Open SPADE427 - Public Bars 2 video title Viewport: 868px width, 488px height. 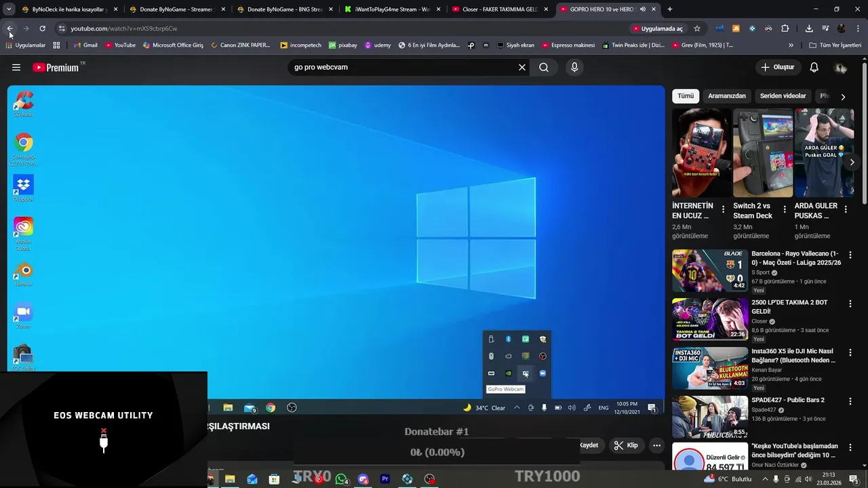tap(788, 400)
